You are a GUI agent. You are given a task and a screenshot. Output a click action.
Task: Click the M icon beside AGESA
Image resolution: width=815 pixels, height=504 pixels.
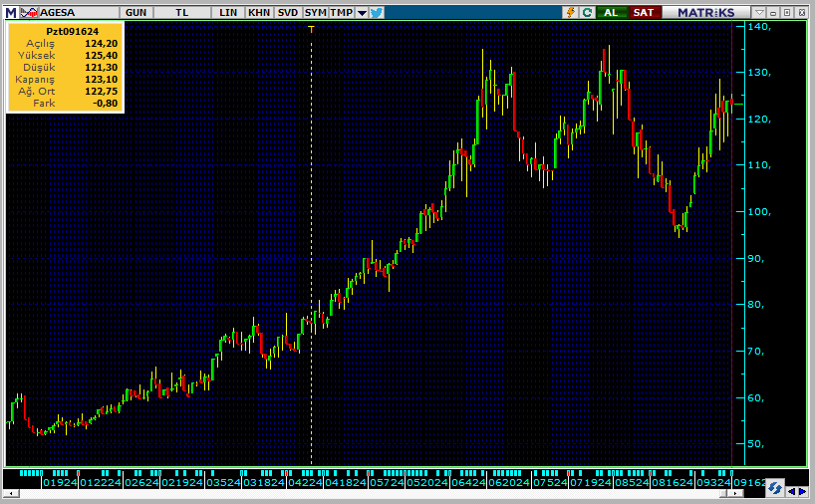pos(10,12)
